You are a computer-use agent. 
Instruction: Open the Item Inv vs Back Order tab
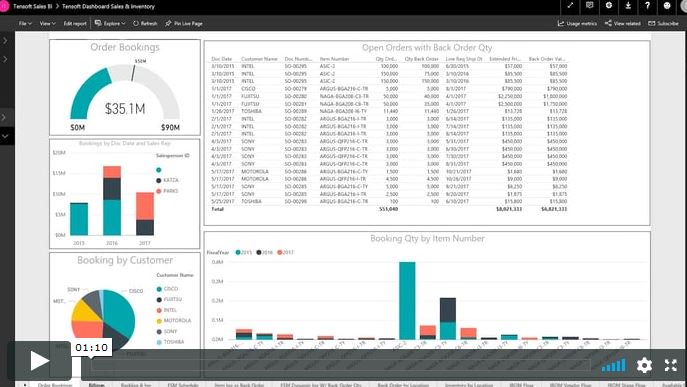tap(239, 385)
